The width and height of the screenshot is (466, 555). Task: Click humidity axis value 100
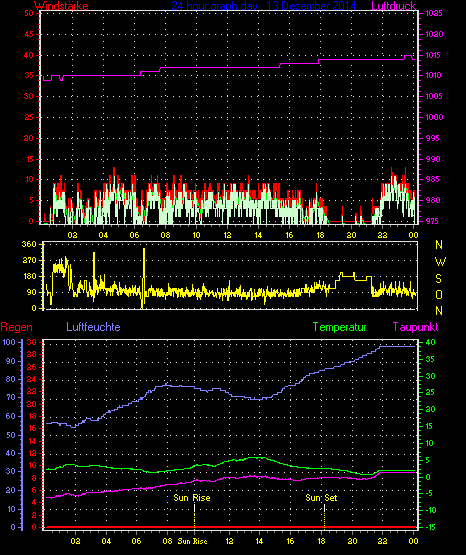9,342
